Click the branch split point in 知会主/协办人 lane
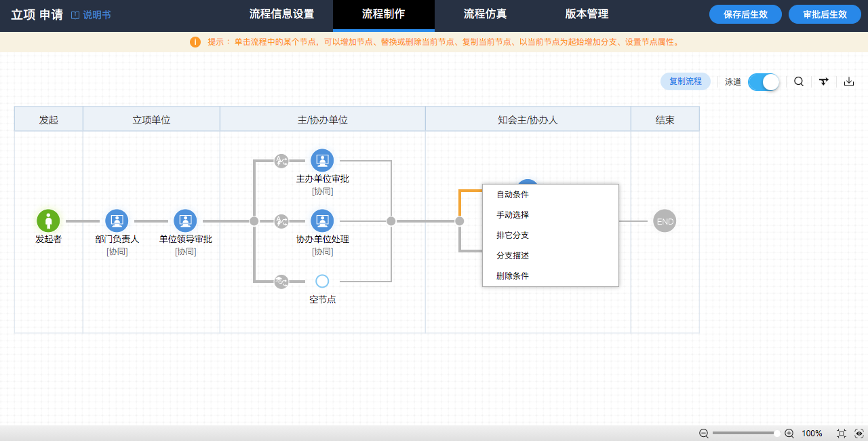868x441 pixels. click(459, 221)
